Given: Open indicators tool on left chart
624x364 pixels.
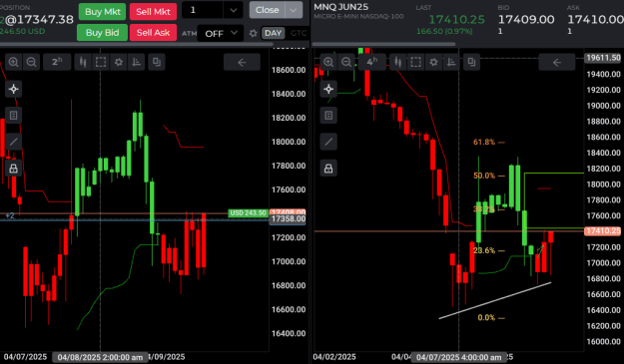Looking at the screenshot, I should pos(137,62).
